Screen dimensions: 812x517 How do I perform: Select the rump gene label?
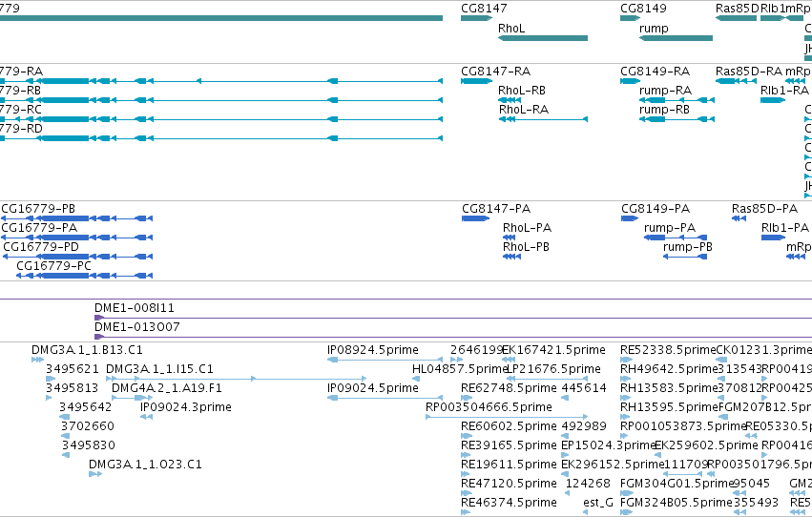point(654,29)
